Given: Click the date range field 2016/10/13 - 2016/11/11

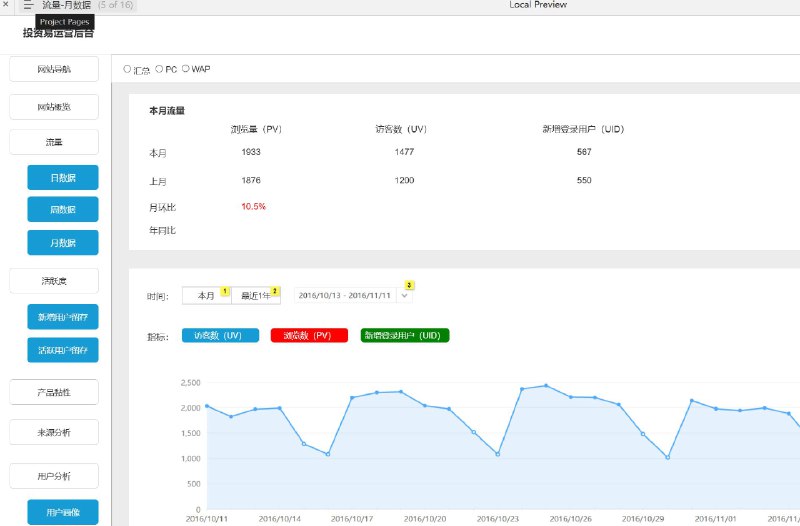Looking at the screenshot, I should tap(345, 295).
